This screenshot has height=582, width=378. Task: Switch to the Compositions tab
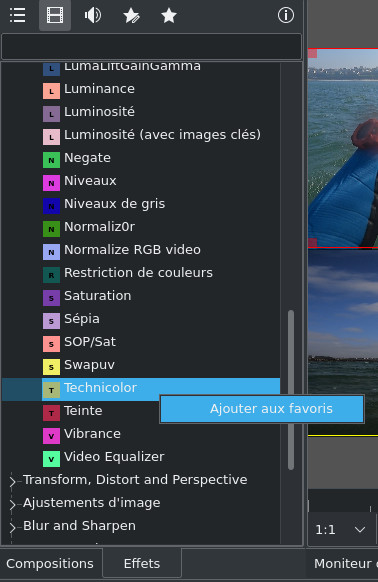50,564
